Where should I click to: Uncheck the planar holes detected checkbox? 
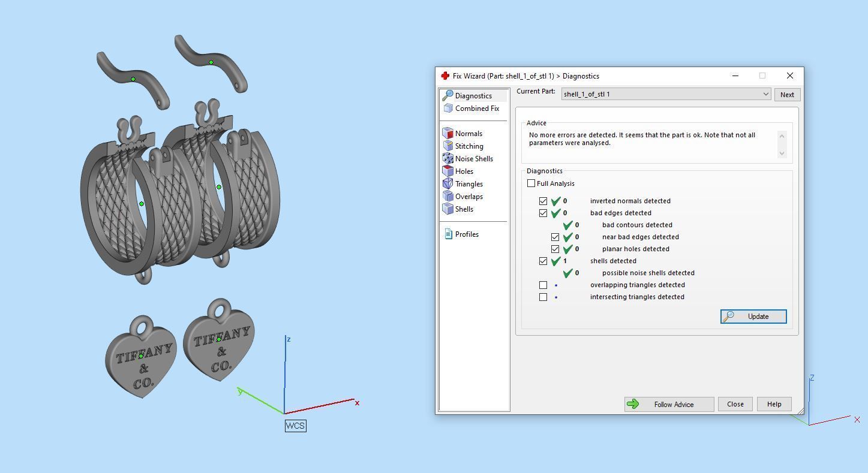[x=555, y=249]
